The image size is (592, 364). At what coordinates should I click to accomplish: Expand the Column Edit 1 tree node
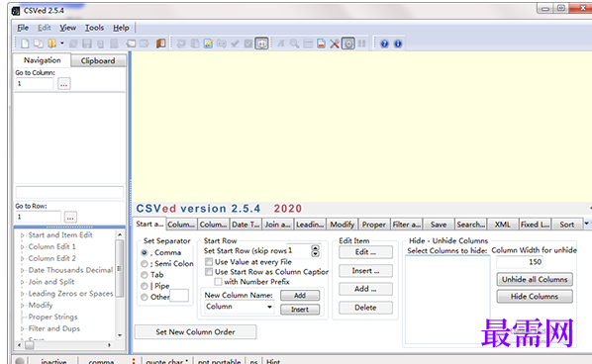[22, 246]
